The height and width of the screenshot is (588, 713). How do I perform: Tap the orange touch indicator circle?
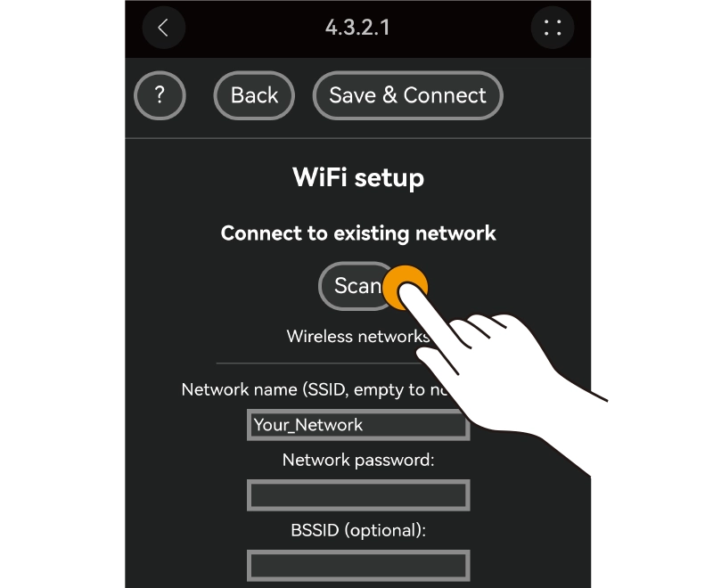[406, 288]
